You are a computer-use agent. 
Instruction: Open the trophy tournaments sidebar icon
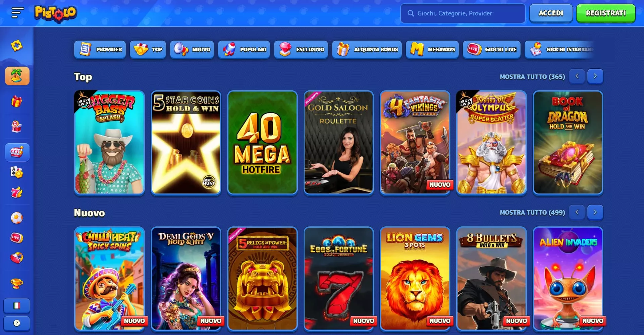click(17, 283)
